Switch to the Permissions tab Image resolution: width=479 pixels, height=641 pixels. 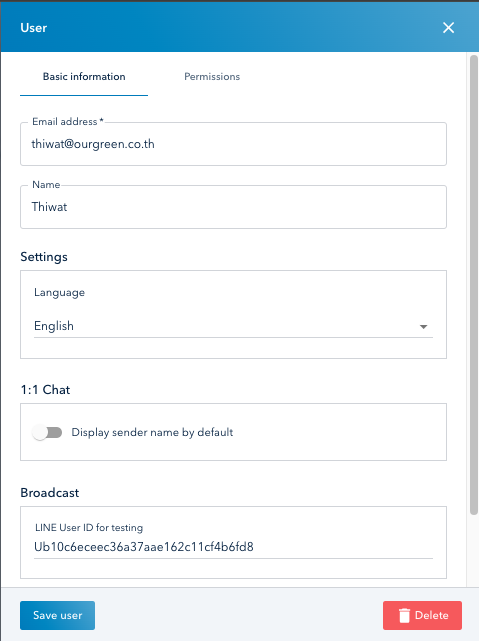click(x=212, y=76)
